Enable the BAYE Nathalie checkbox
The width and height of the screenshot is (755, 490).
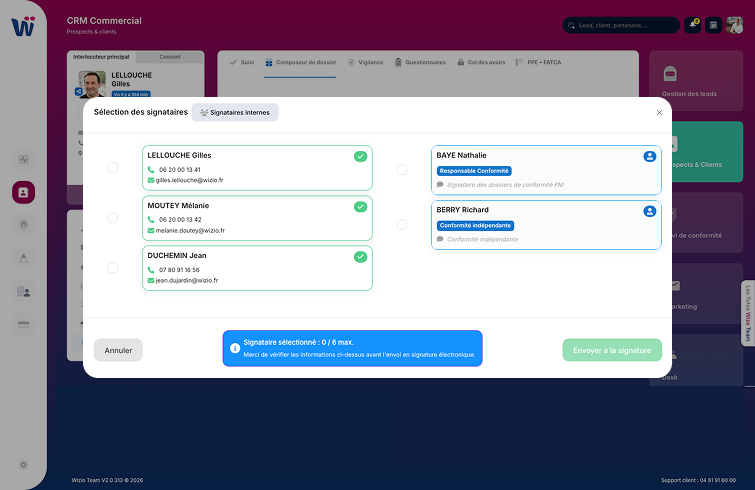point(402,170)
